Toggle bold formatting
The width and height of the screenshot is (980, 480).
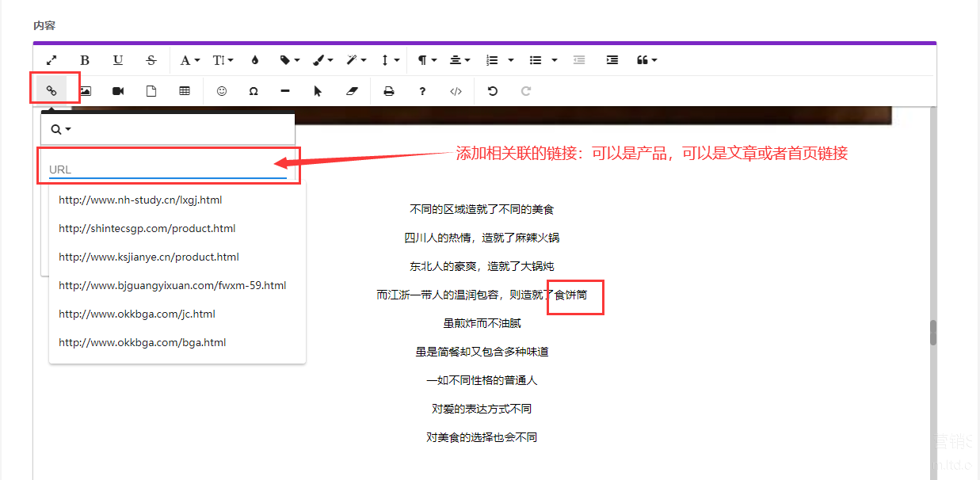click(85, 60)
